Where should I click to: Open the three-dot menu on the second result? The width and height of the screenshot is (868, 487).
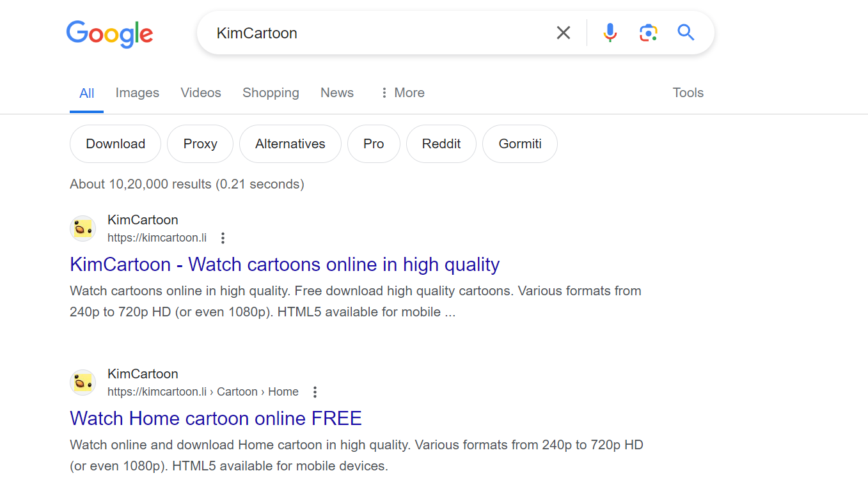(315, 391)
